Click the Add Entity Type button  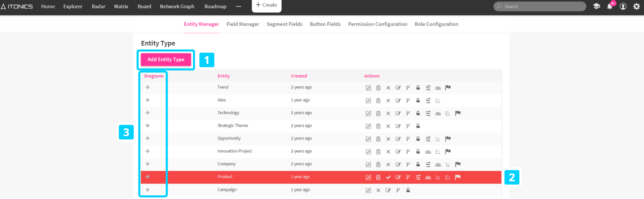coord(166,59)
